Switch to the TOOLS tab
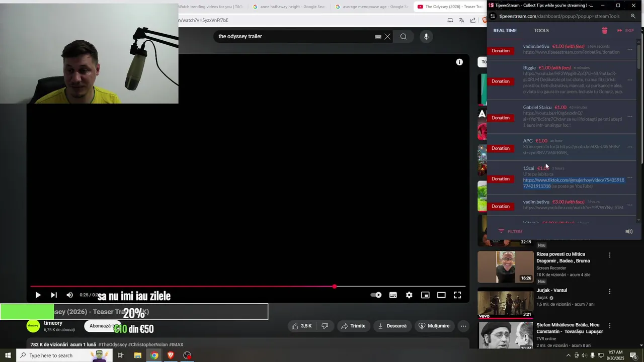This screenshot has height=362, width=644. coord(541,31)
